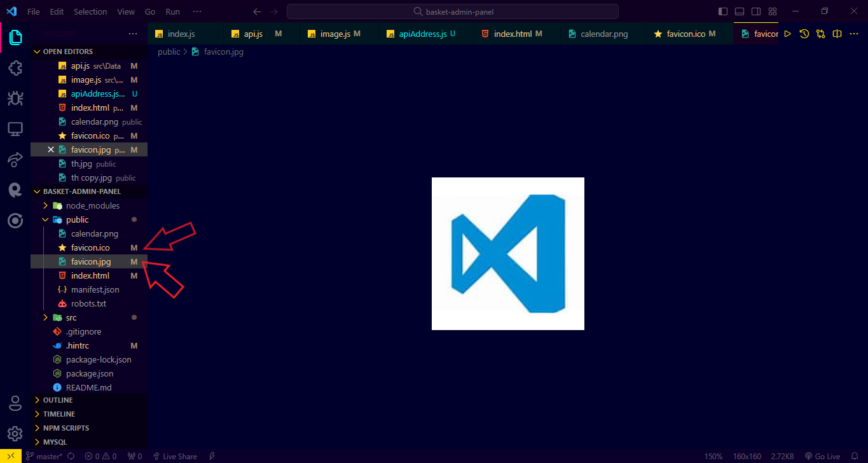Open package.json in the file tree
This screenshot has width=868, height=463.
tap(89, 373)
